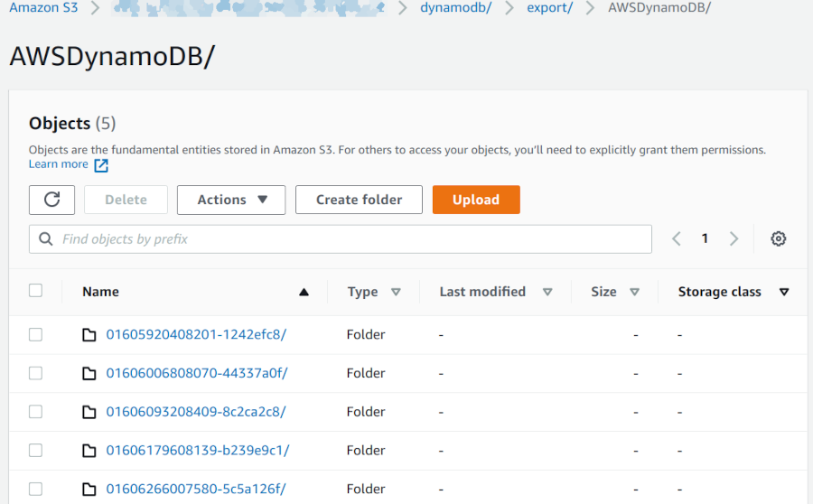The width and height of the screenshot is (813, 504).
Task: Sort by Size column arrow
Action: 634,293
